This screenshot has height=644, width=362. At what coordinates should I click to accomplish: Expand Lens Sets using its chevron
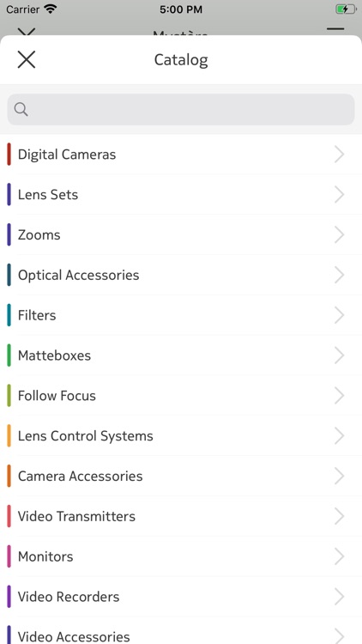point(339,195)
